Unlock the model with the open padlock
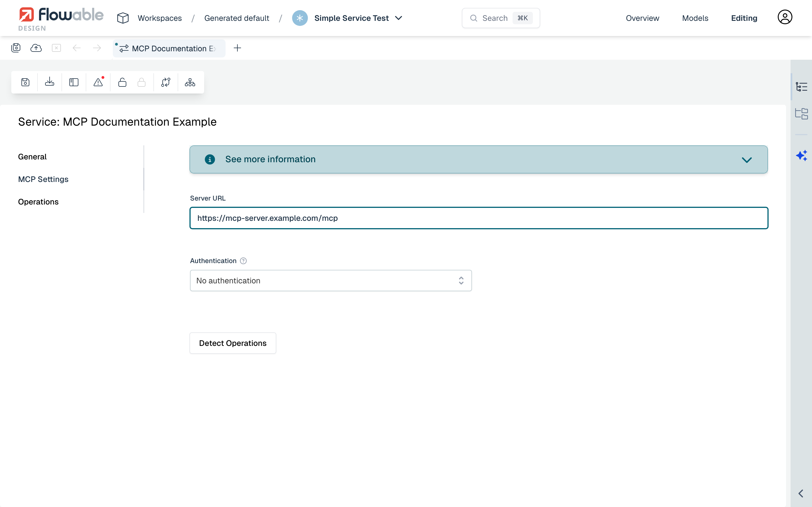 pyautogui.click(x=122, y=82)
